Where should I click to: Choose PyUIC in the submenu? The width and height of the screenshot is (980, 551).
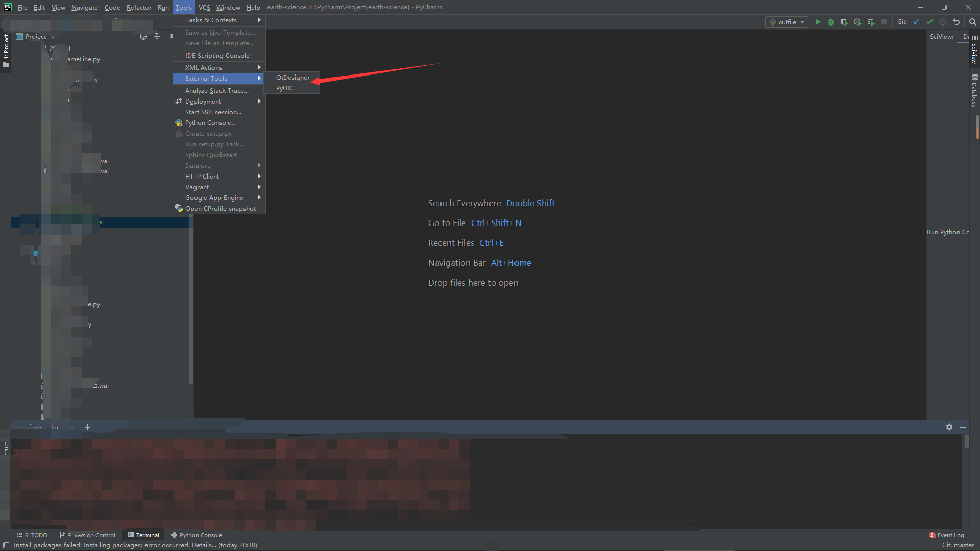click(285, 88)
